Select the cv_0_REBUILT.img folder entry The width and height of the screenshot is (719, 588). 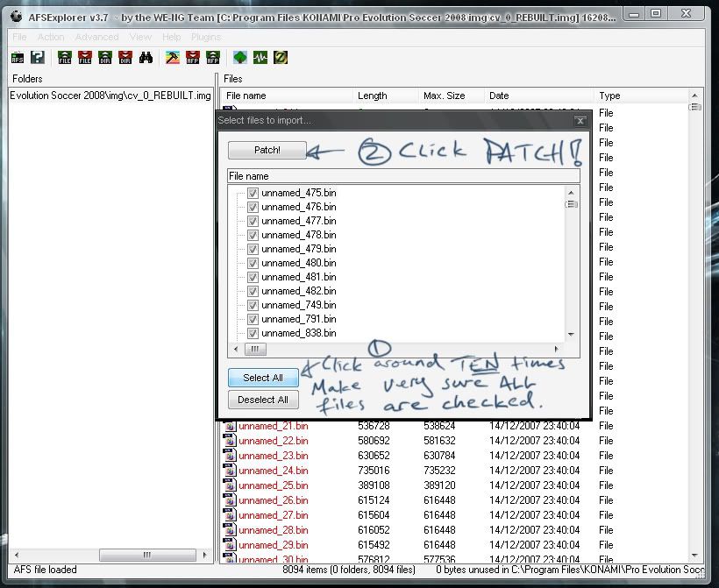point(110,96)
